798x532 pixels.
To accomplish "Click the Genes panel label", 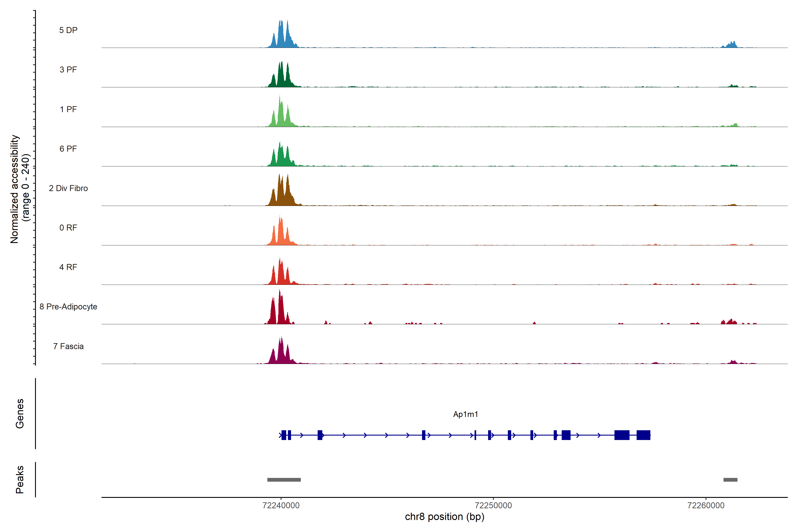I will [20, 414].
